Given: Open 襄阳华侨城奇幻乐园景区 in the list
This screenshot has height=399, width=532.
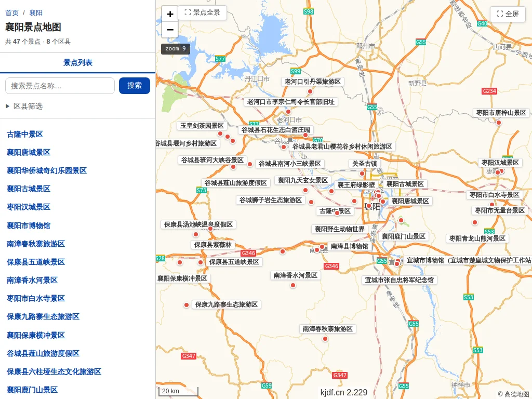Looking at the screenshot, I should [47, 170].
